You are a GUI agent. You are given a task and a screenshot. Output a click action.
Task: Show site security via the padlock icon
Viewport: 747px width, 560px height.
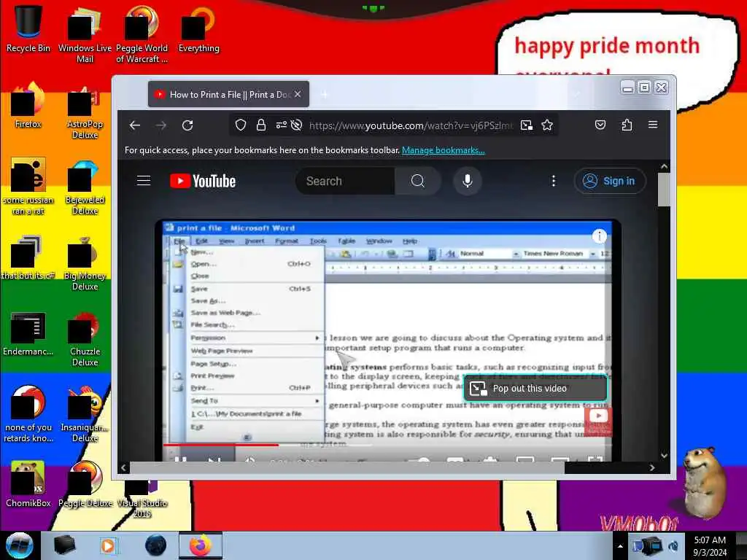click(261, 125)
